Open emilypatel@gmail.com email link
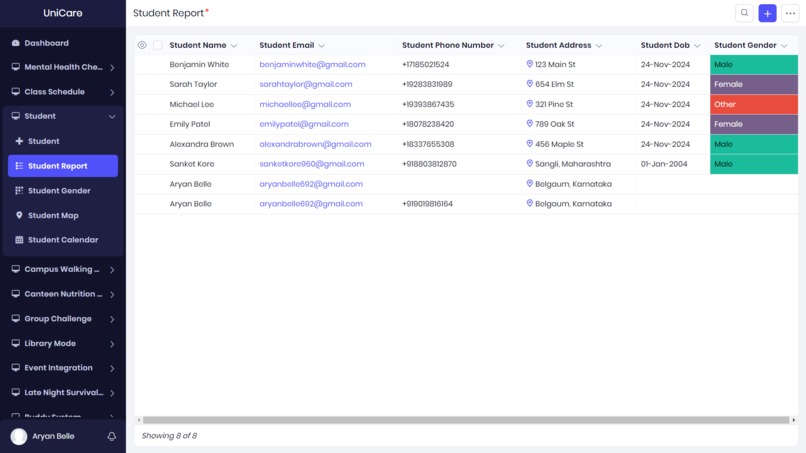Screen dimensions: 806x453 pyautogui.click(x=304, y=124)
